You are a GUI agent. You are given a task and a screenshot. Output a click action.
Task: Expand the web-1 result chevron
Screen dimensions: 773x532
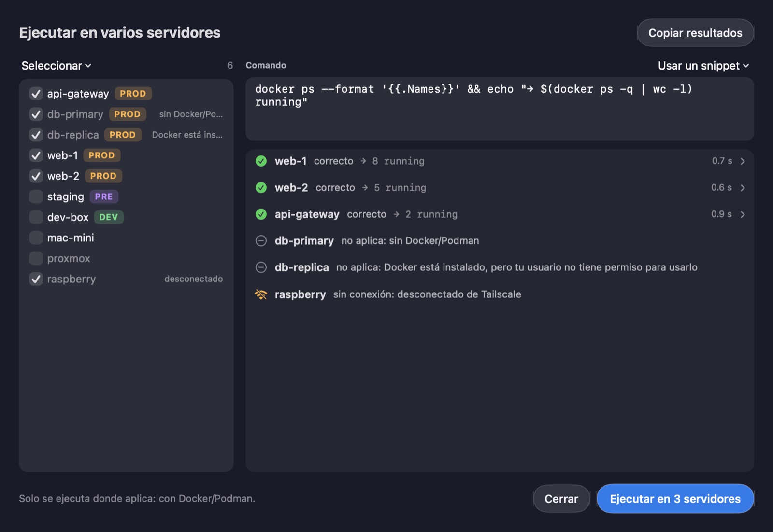[743, 161]
